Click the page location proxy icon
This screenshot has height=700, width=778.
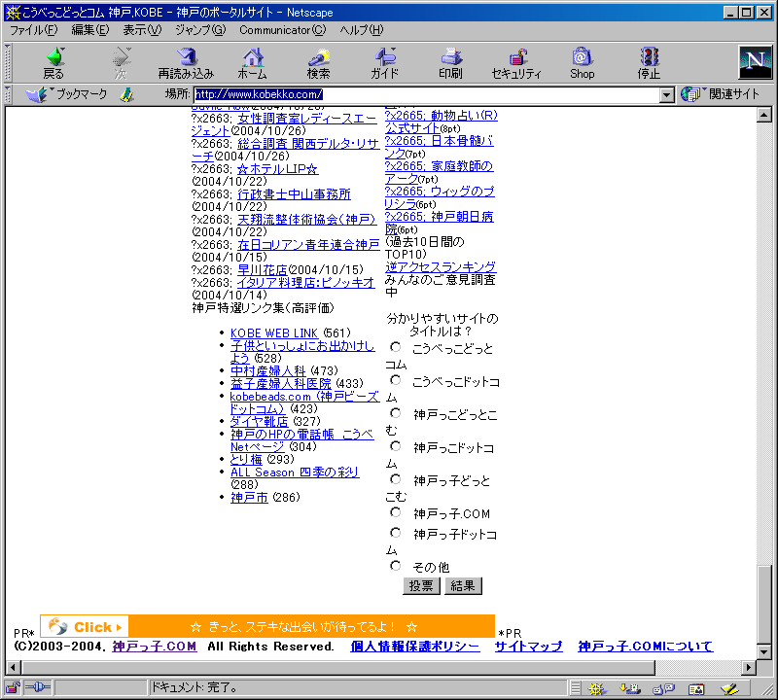127,94
